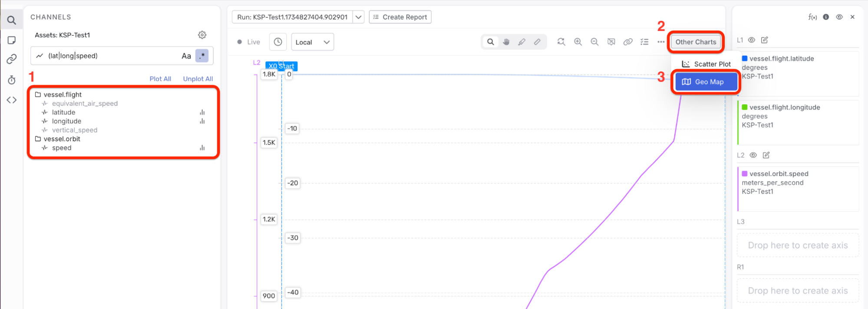Toggle visibility of L1 axis

[x=752, y=40]
